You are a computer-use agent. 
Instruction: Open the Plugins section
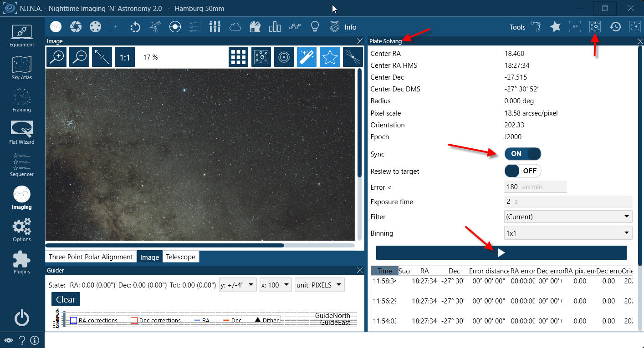tap(22, 262)
